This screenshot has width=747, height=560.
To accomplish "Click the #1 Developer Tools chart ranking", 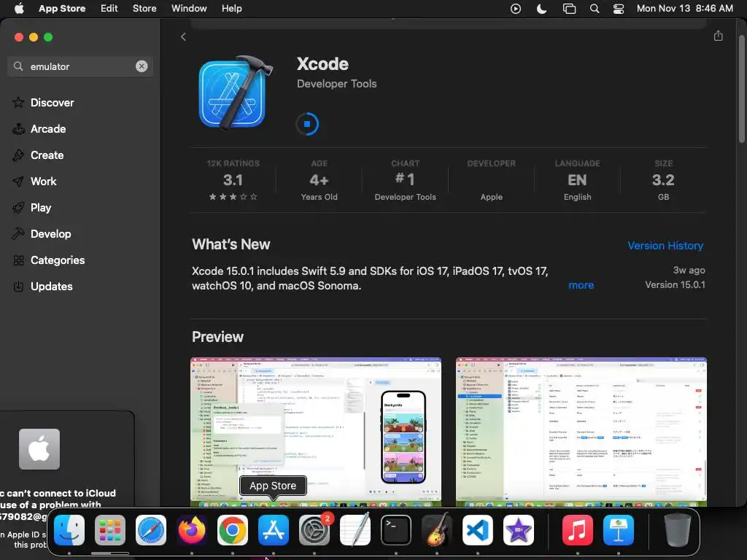I will coord(405,180).
